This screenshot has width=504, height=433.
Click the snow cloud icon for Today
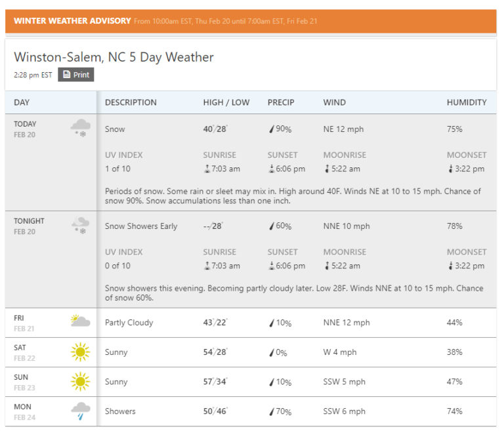tap(80, 127)
